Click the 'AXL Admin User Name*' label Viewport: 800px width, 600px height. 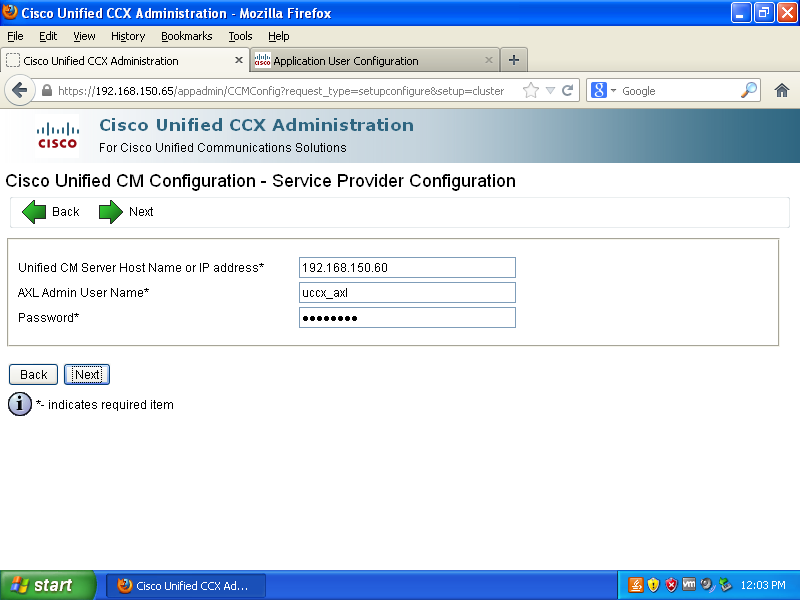pyautogui.click(x=84, y=293)
